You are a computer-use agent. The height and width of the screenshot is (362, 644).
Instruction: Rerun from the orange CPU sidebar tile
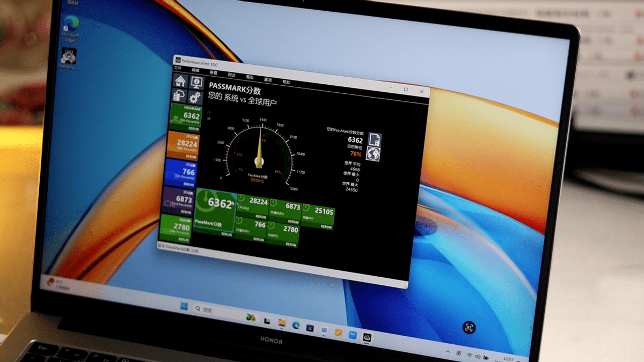(x=191, y=157)
